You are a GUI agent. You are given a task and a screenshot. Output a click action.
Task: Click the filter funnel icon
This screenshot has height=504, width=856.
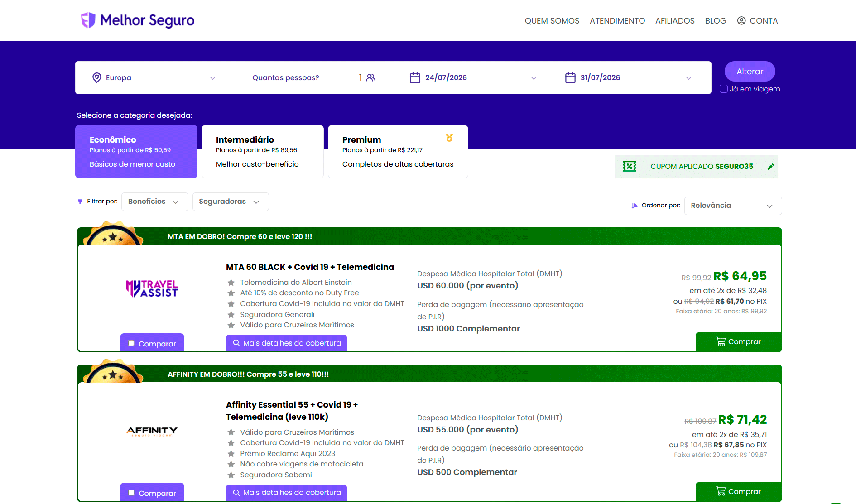[x=80, y=202]
